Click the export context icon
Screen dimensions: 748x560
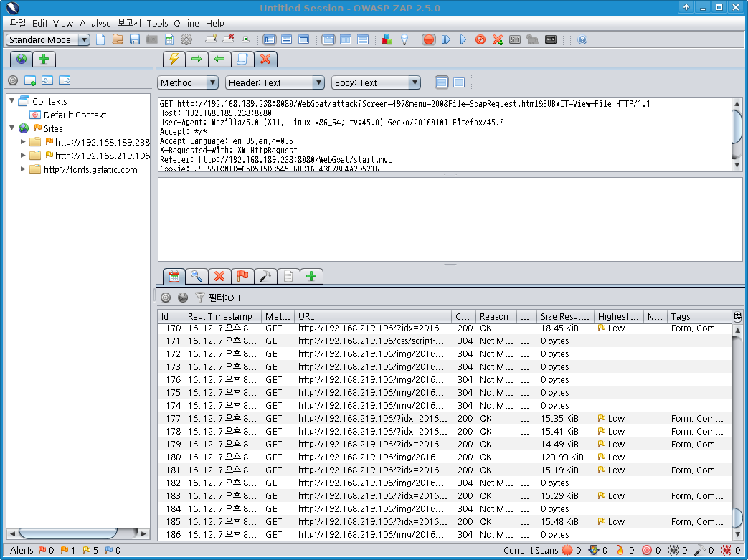coord(65,80)
